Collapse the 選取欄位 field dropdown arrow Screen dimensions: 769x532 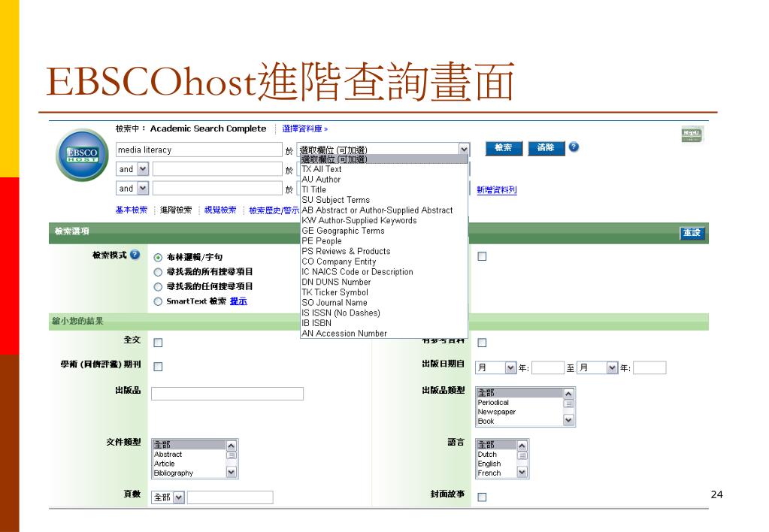coord(464,149)
